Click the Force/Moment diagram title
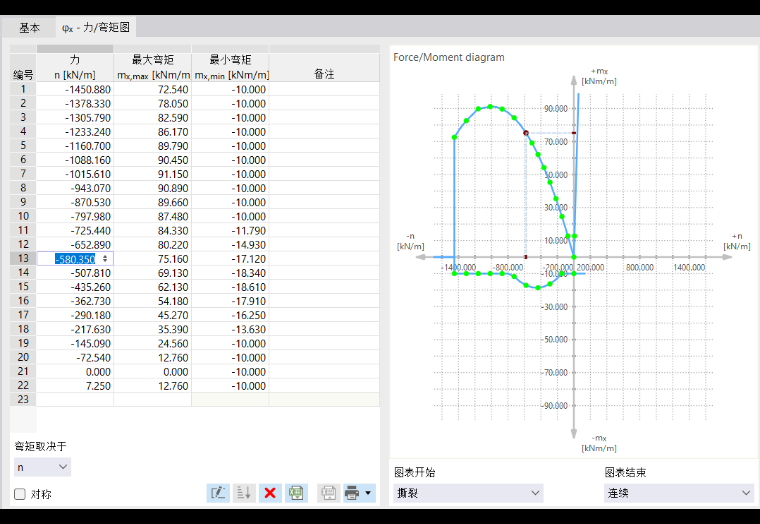This screenshot has width=760, height=524. pos(448,57)
